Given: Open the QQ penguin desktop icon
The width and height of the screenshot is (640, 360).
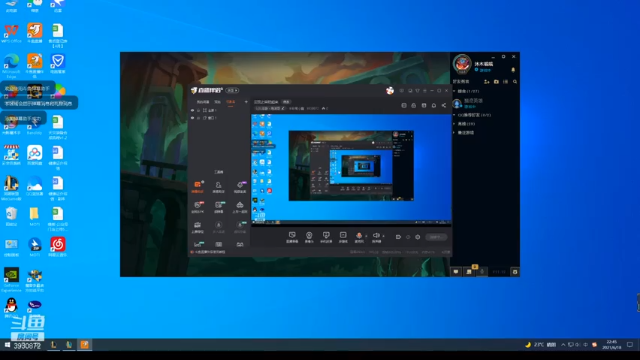Looking at the screenshot, I should (x=11, y=307).
